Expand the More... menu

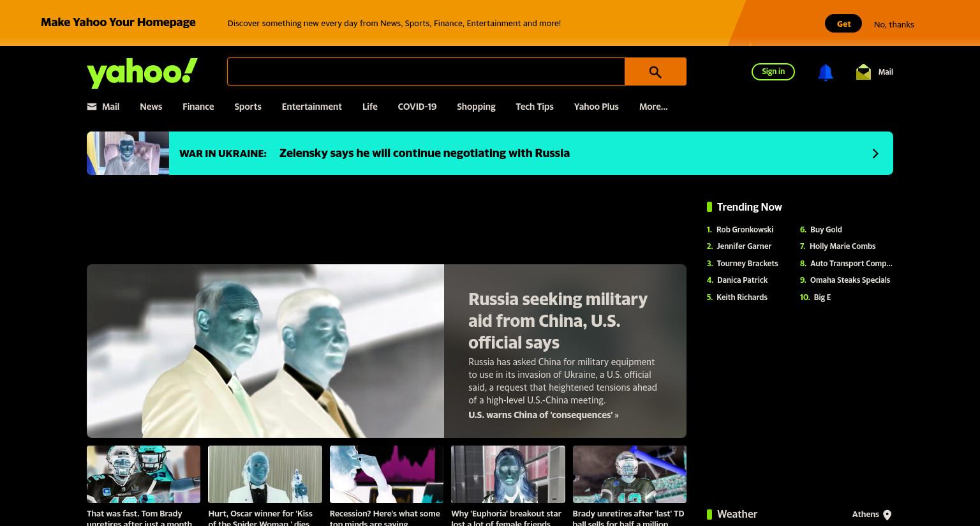[653, 107]
